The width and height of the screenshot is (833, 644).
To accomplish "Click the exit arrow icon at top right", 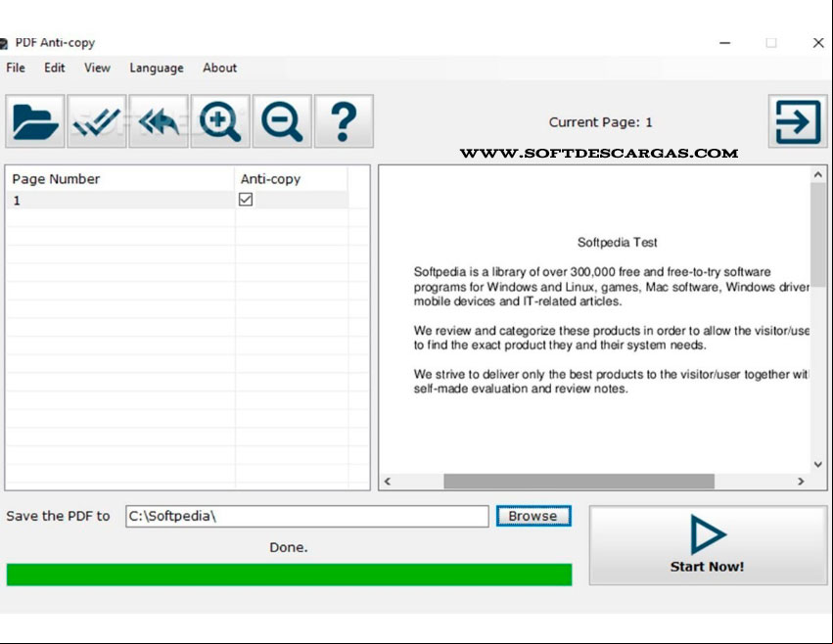I will [x=798, y=121].
